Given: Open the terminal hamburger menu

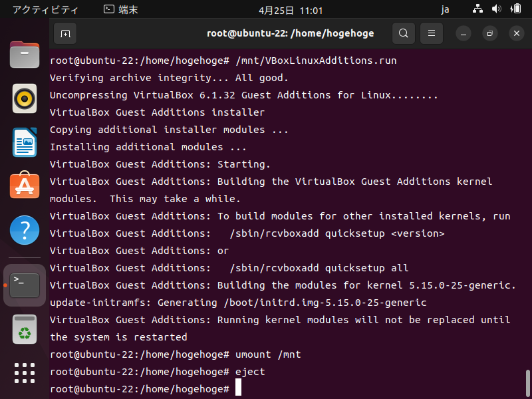Looking at the screenshot, I should coord(432,33).
